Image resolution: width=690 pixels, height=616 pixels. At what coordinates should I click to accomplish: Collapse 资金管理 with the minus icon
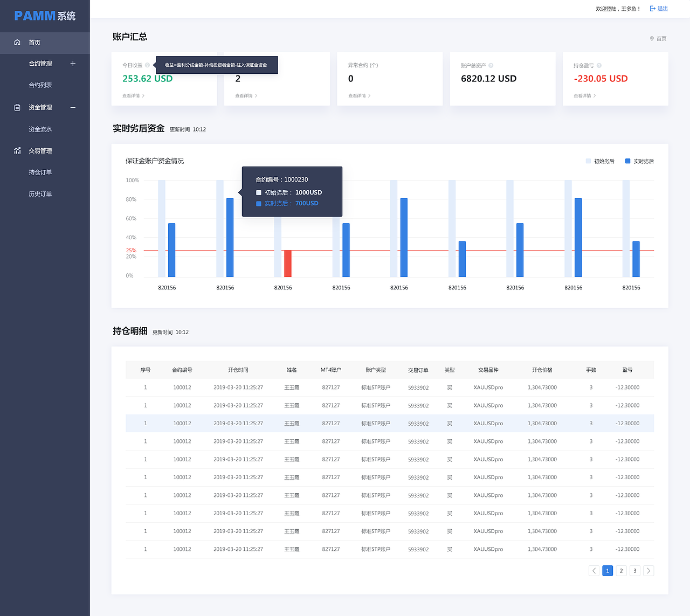click(x=73, y=107)
